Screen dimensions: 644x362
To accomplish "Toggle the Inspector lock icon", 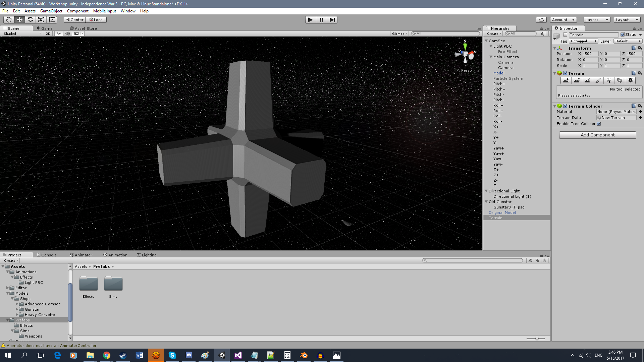I will (634, 29).
